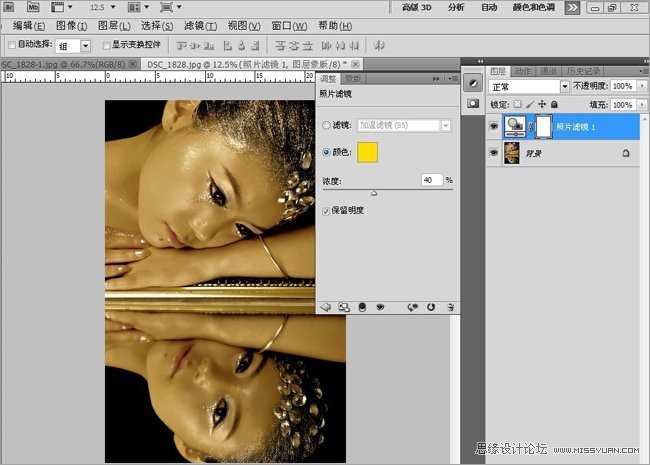Expand the workspace switcher double-arrow
The image size is (650, 465).
pyautogui.click(x=571, y=7)
